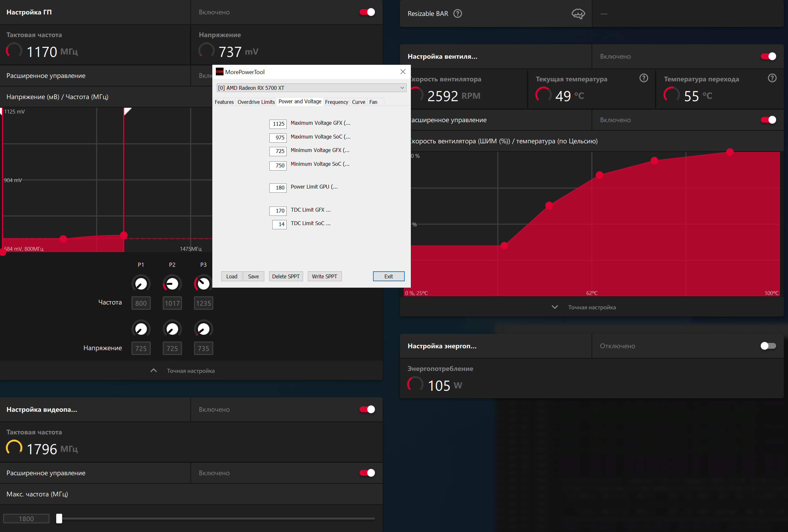Click the junction temperature help icon
This screenshot has width=788, height=532.
click(772, 78)
